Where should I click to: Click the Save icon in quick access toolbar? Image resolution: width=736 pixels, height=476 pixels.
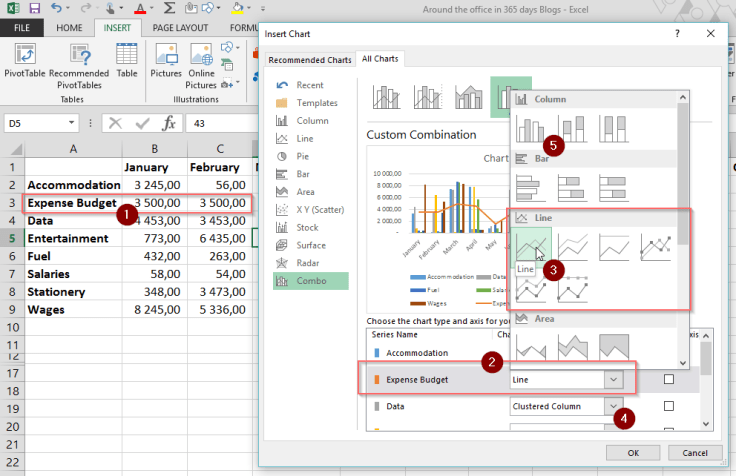pyautogui.click(x=36, y=9)
